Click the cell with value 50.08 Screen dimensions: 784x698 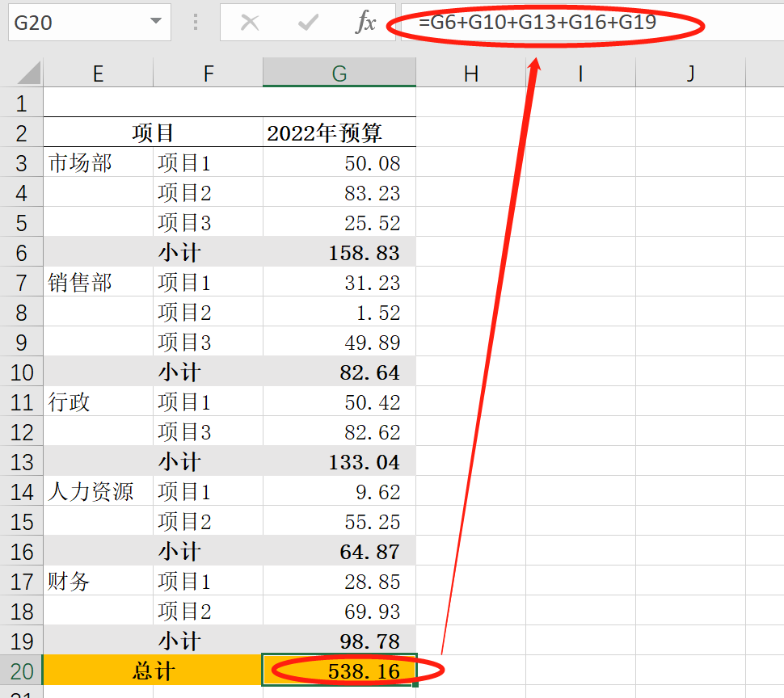(x=339, y=163)
